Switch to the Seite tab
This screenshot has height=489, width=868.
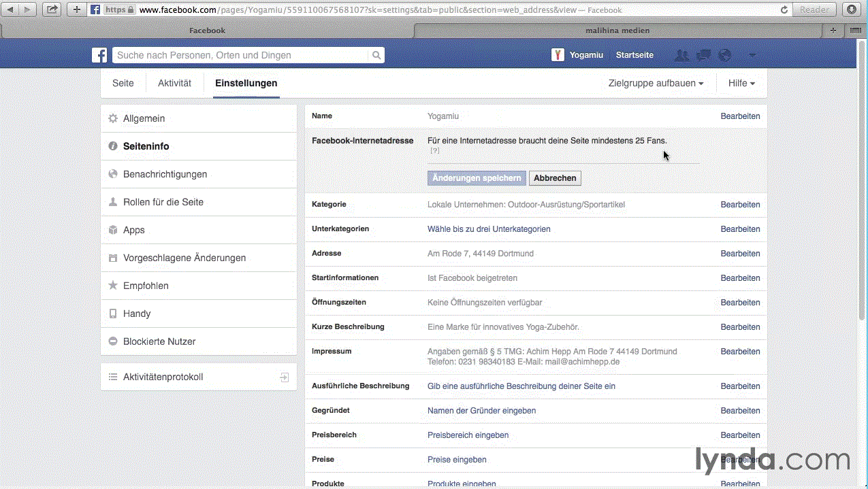[x=123, y=83]
